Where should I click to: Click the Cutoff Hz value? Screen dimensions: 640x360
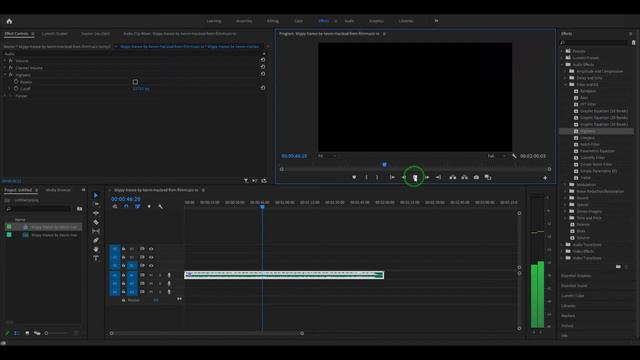coord(141,89)
